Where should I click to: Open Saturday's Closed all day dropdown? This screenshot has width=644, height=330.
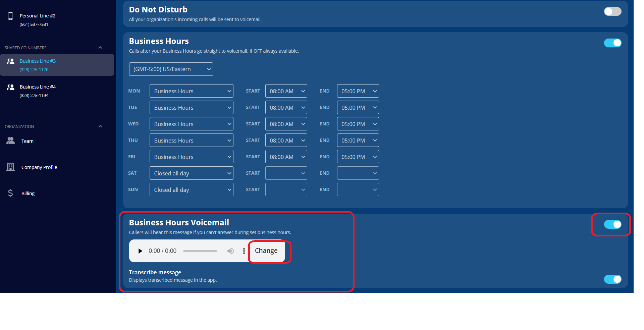[191, 173]
